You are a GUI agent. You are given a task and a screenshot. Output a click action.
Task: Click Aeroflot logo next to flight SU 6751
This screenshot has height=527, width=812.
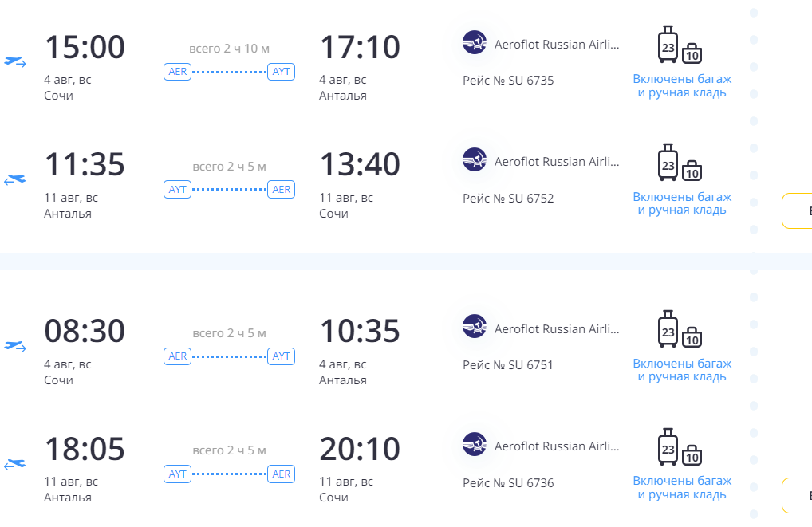tap(475, 327)
